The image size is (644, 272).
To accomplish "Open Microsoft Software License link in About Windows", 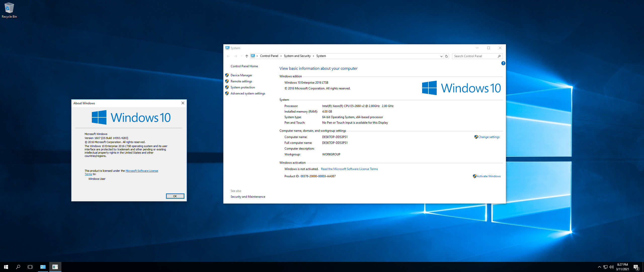I will coord(142,171).
